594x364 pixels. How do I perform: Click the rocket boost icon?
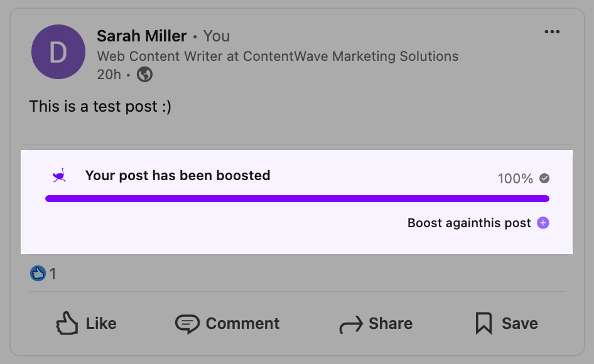[x=59, y=176]
